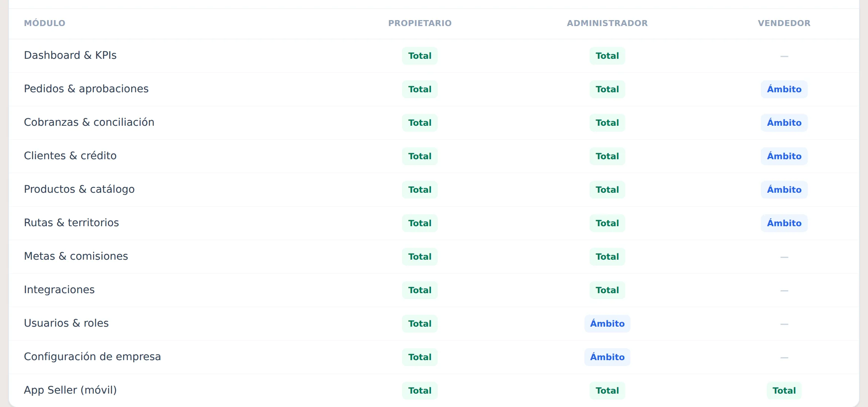Screen dimensions: 868x407
Task: Select the 'Dashboard & KPIs' module row label
Action: tap(70, 55)
